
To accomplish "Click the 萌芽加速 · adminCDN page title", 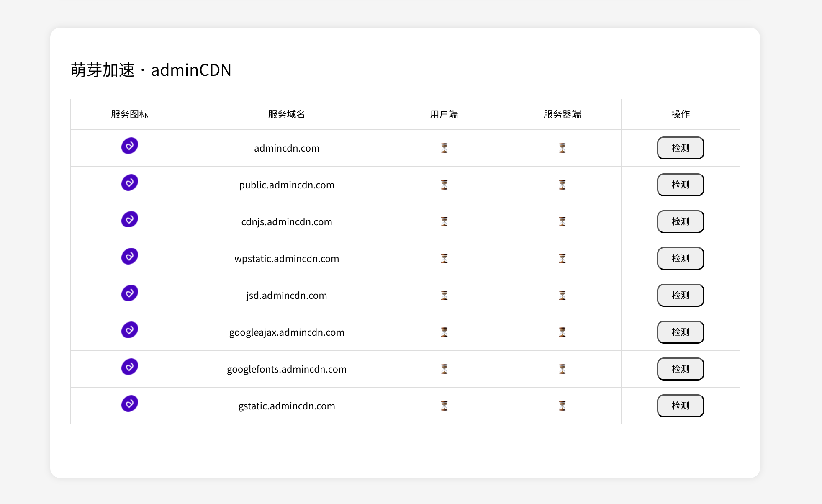I will [x=151, y=70].
